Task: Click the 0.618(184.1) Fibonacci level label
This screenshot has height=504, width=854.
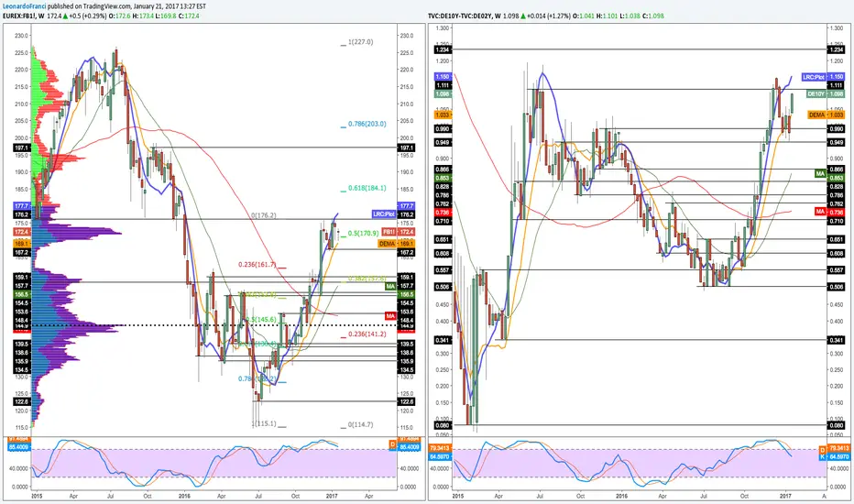Action: 367,188
